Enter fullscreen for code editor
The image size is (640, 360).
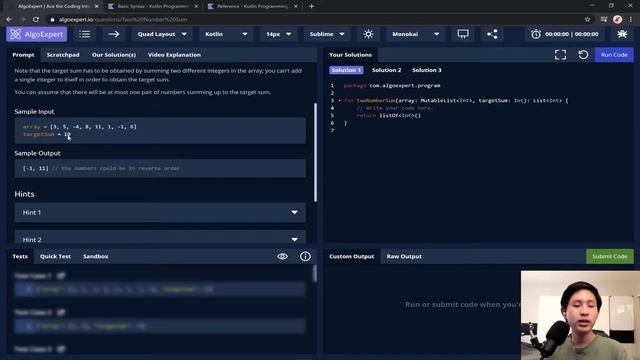(560, 55)
